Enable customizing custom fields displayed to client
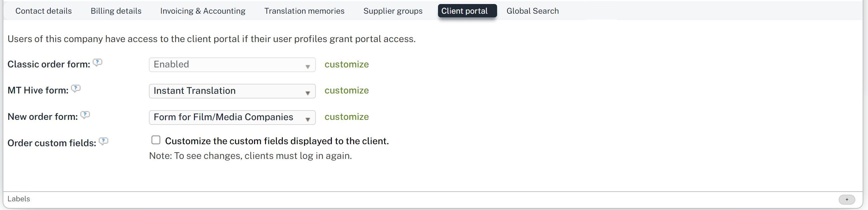 point(156,140)
